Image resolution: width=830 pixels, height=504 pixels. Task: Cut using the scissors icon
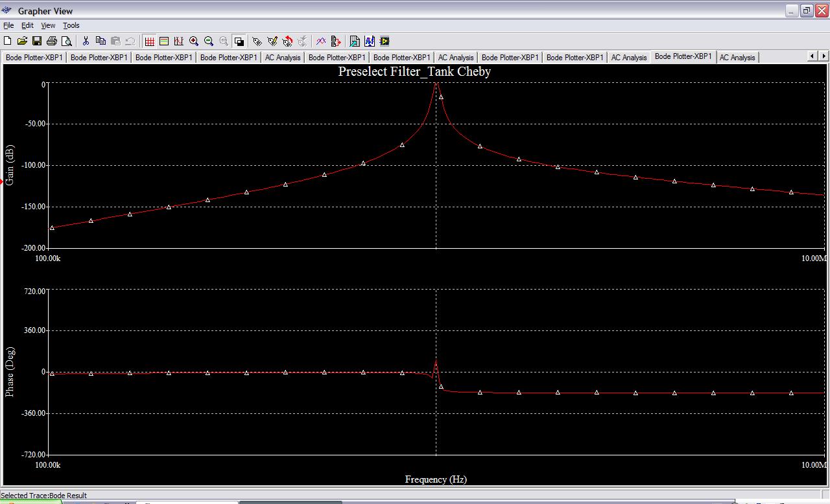86,41
